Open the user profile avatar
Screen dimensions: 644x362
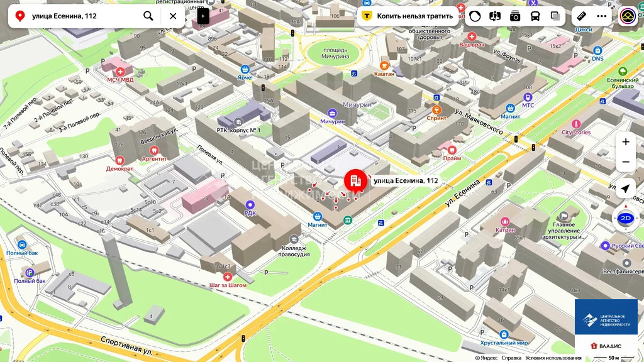(627, 16)
